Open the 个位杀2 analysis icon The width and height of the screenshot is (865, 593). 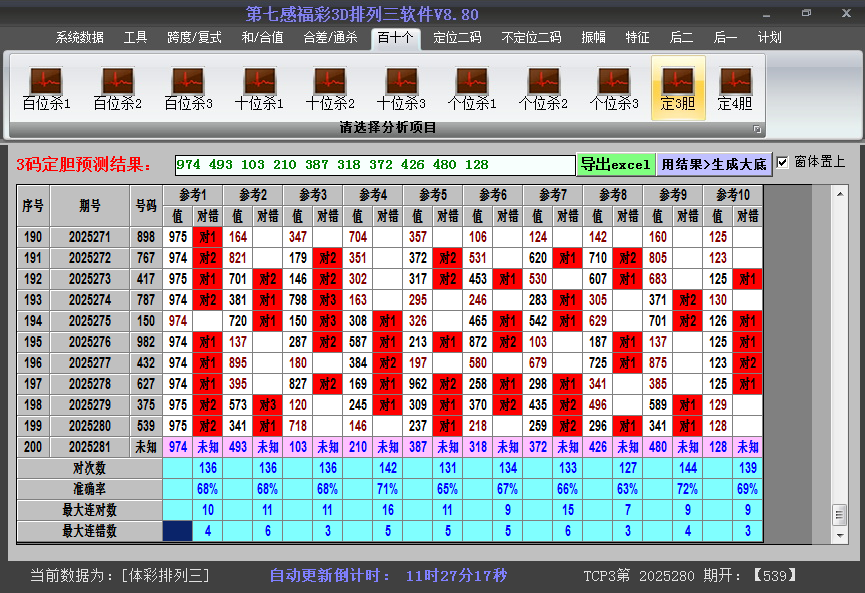(x=546, y=85)
